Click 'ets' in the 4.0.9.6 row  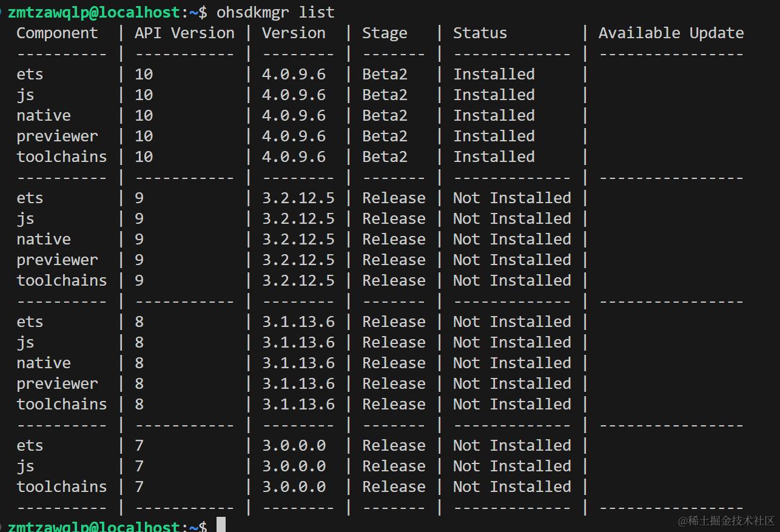click(30, 75)
